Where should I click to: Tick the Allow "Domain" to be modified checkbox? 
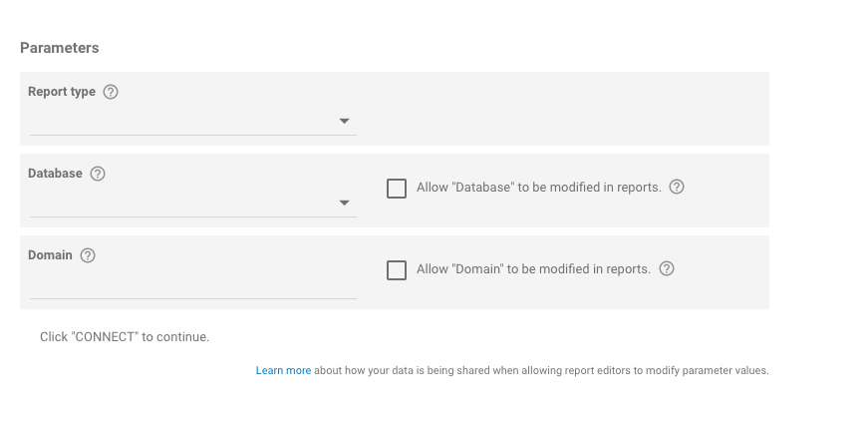[x=397, y=270]
